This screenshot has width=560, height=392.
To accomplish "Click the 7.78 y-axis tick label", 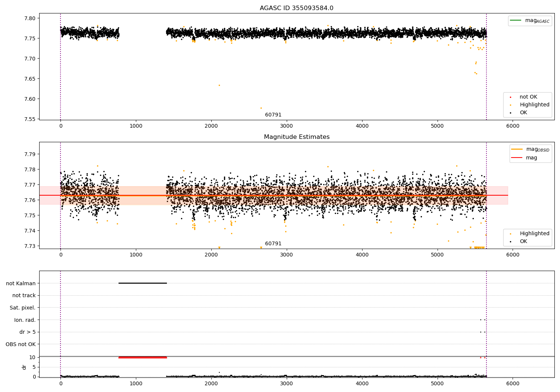I will tap(30, 169).
